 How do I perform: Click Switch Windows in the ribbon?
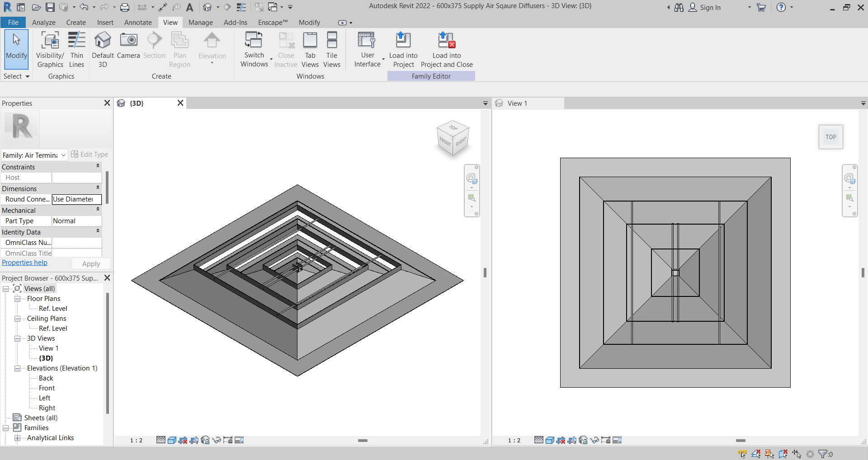point(254,50)
